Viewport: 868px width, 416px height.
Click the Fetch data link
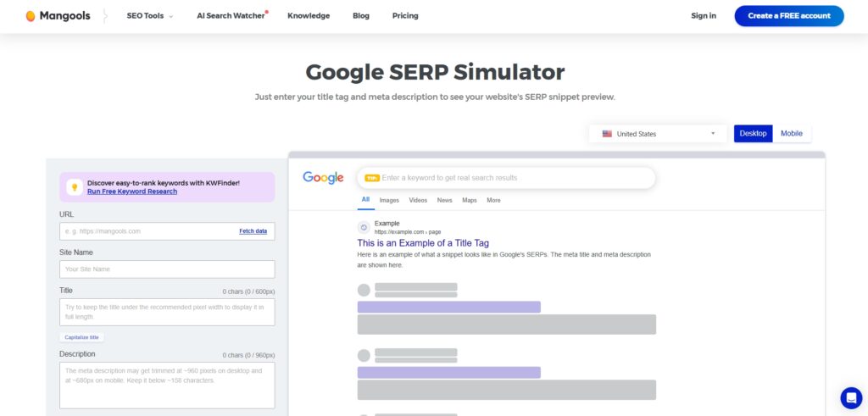click(253, 231)
